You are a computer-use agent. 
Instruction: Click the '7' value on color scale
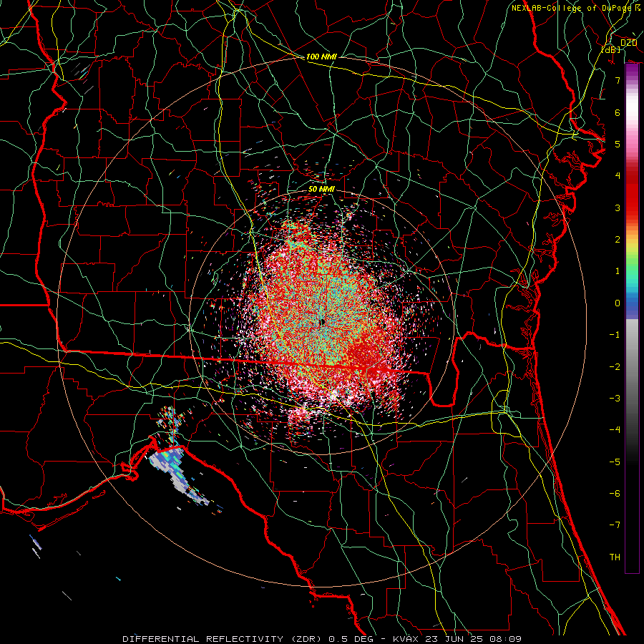tap(618, 80)
